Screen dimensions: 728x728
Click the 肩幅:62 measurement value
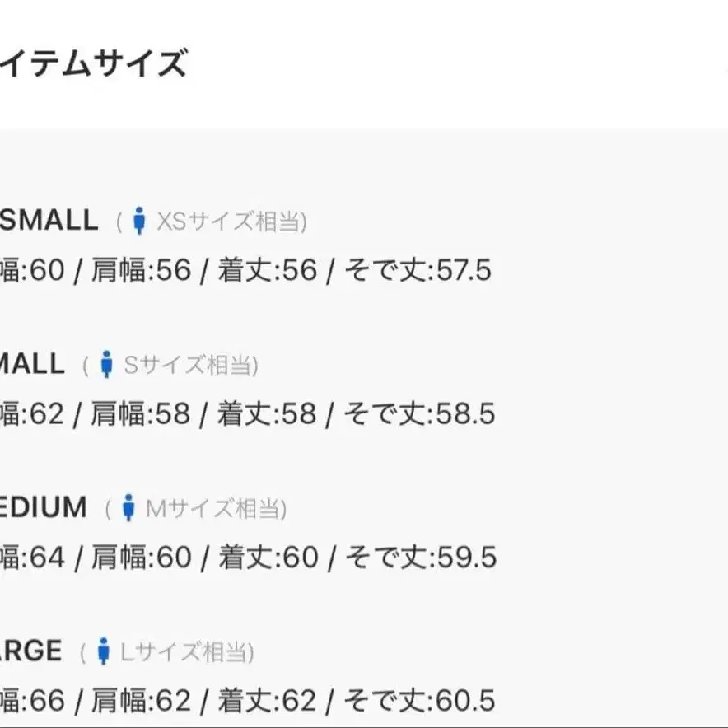(x=140, y=701)
